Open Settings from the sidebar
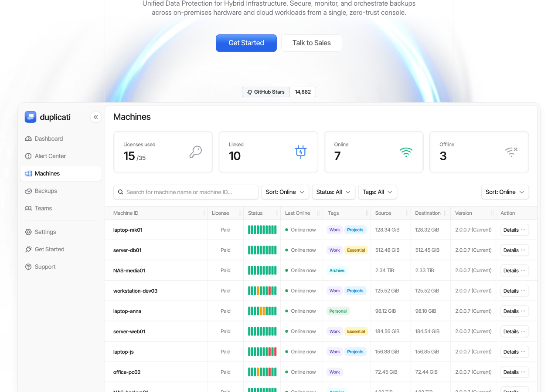The height and width of the screenshot is (392, 558). [x=61, y=232]
